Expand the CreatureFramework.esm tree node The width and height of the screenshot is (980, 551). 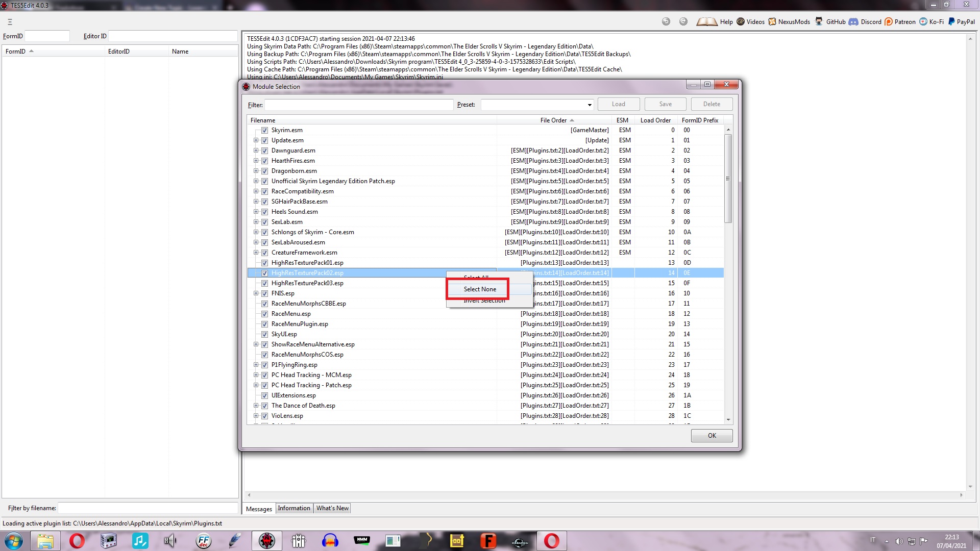click(x=256, y=253)
